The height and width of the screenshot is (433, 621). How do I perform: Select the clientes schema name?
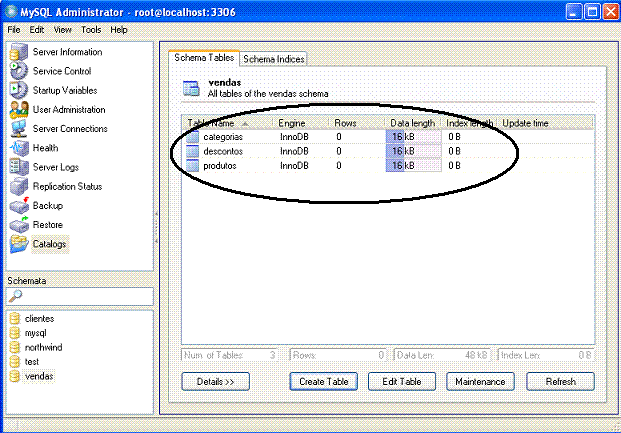(39, 319)
